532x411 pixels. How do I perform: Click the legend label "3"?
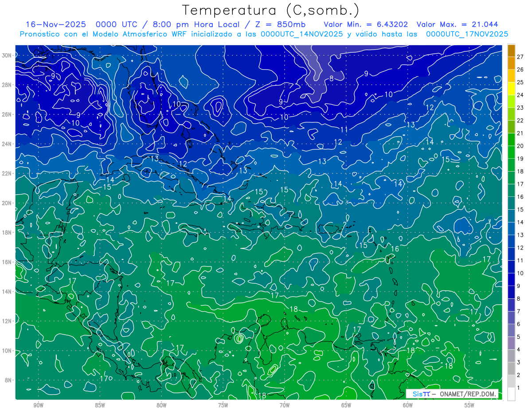518,362
